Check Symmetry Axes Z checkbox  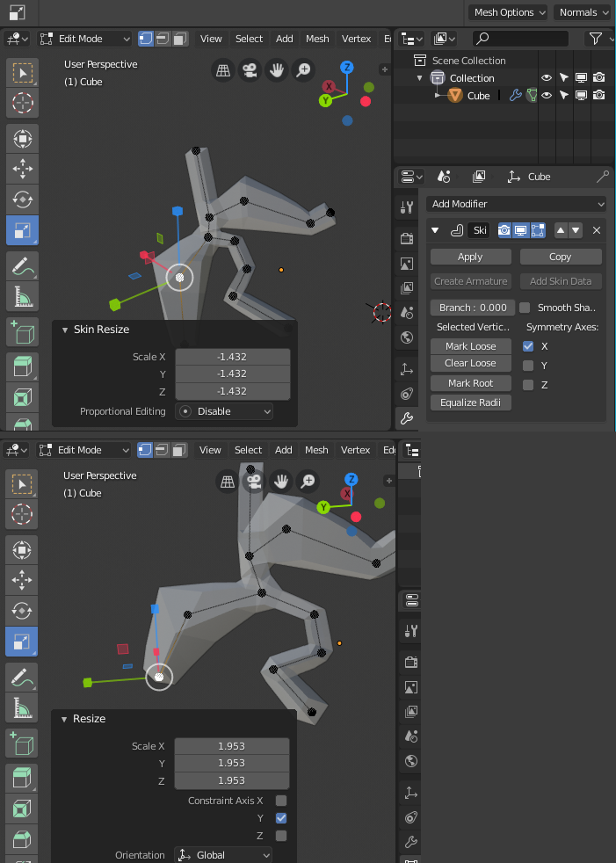click(x=528, y=385)
